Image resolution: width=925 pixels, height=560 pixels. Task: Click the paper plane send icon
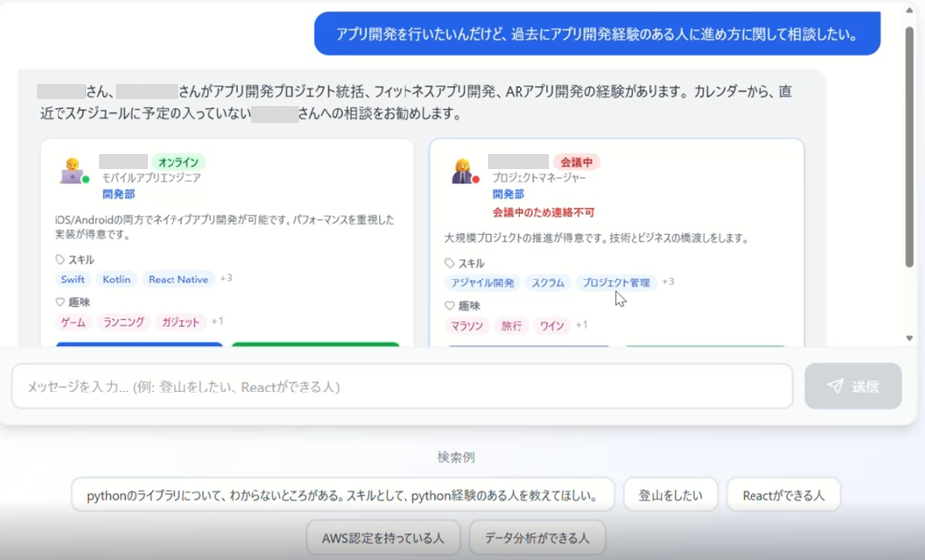(x=836, y=387)
